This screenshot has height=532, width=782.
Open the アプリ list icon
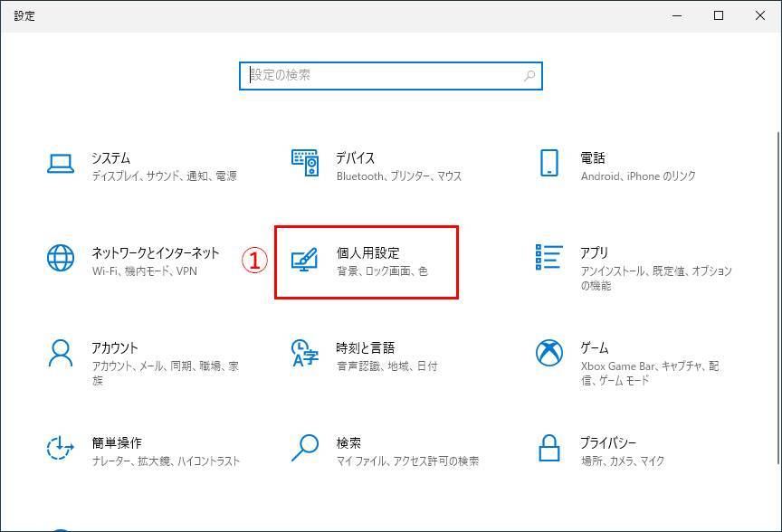549,257
